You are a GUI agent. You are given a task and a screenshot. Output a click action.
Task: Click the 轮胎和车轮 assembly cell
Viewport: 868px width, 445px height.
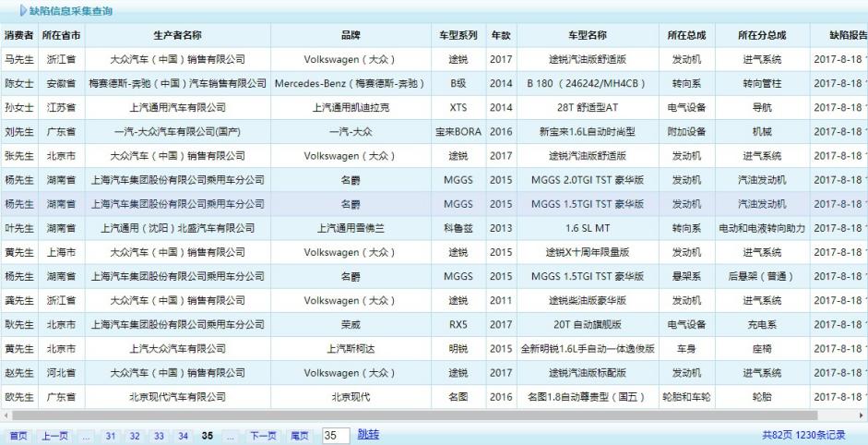[686, 397]
